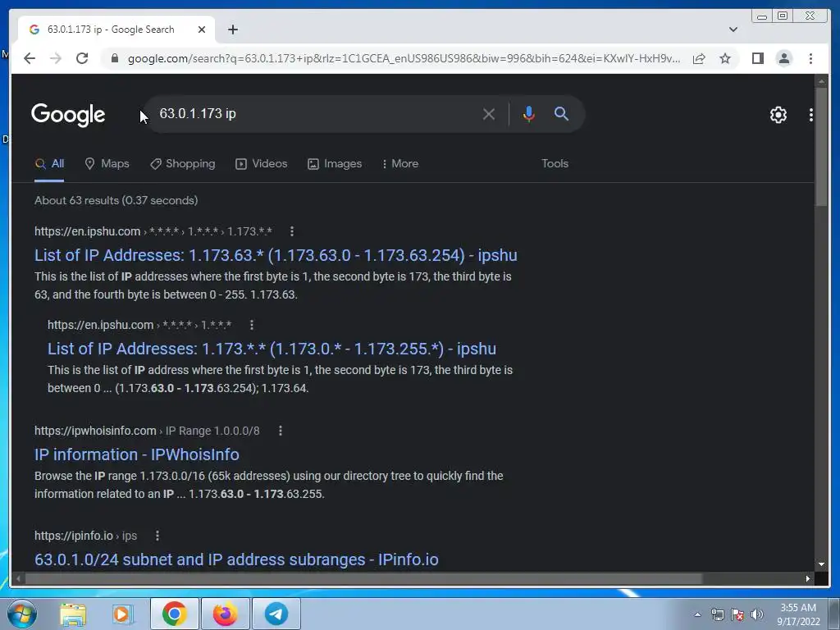Viewport: 840px width, 630px height.
Task: Share this page from the address bar
Action: tap(699, 58)
